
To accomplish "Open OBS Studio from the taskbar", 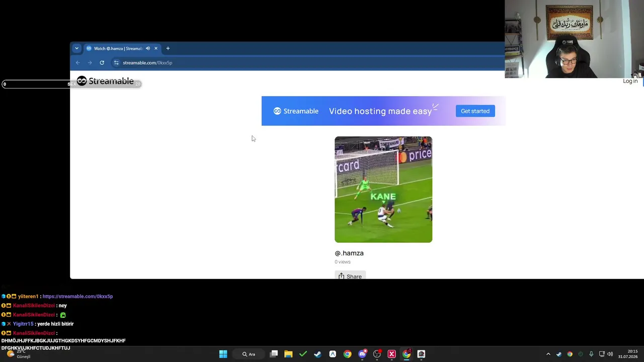I will [377, 354].
